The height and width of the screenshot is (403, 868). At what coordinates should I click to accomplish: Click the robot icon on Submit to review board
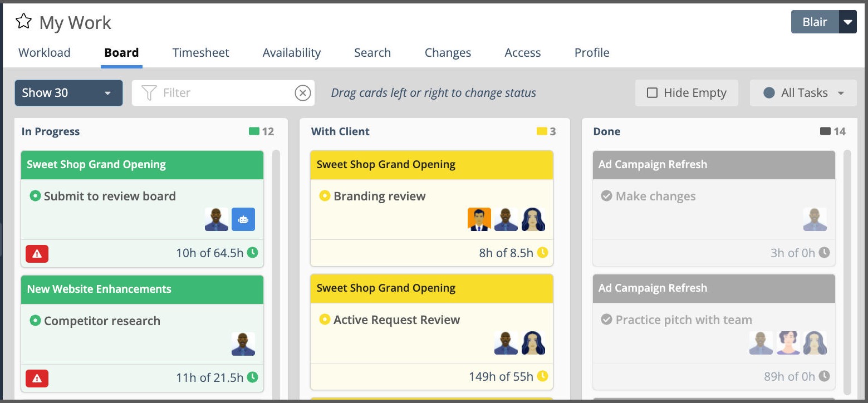point(243,219)
